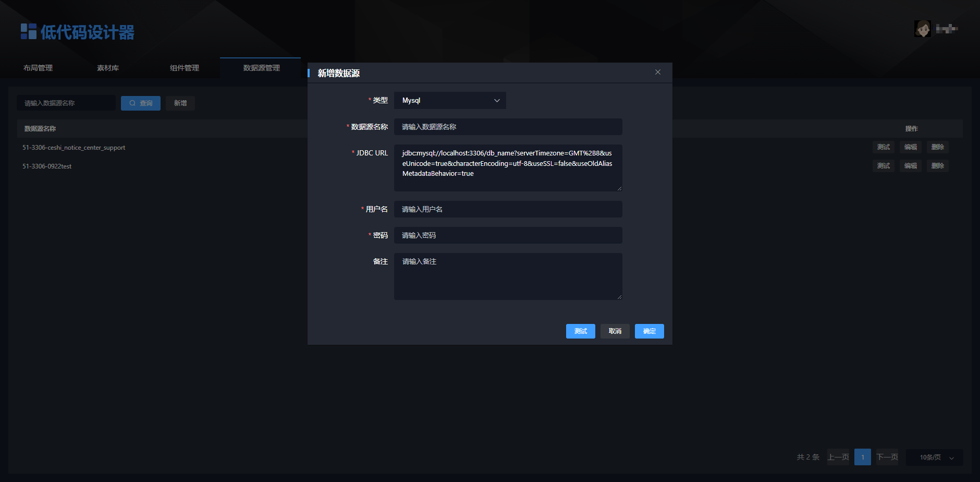Click the 共 2 条 total count text
The width and height of the screenshot is (980, 482).
point(808,457)
